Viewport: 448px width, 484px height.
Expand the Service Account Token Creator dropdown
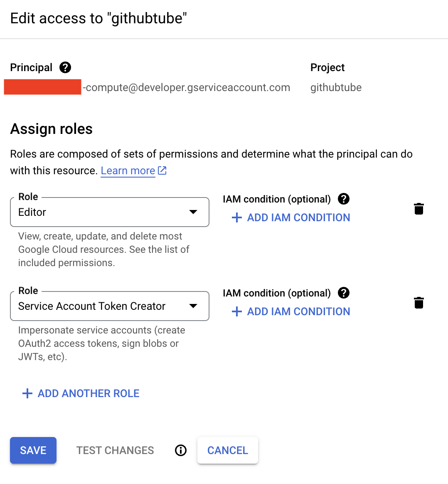[x=109, y=306]
